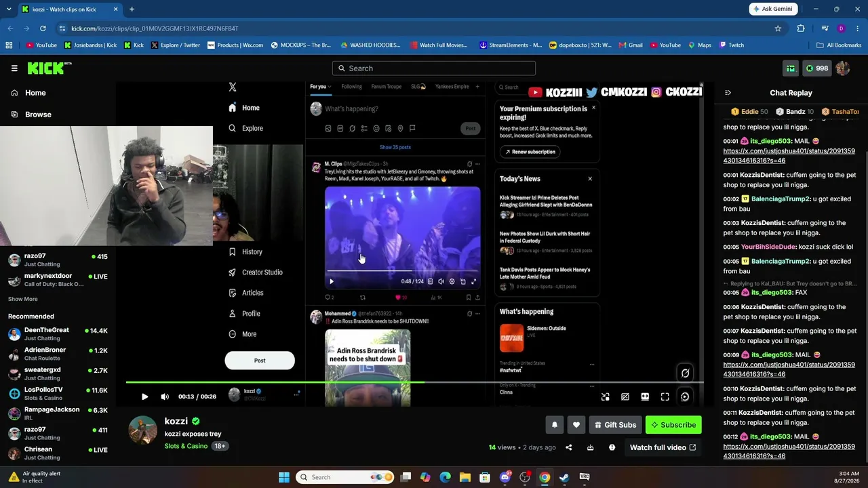Open Discord from the taskbar
Image resolution: width=868 pixels, height=488 pixels.
[505, 477]
